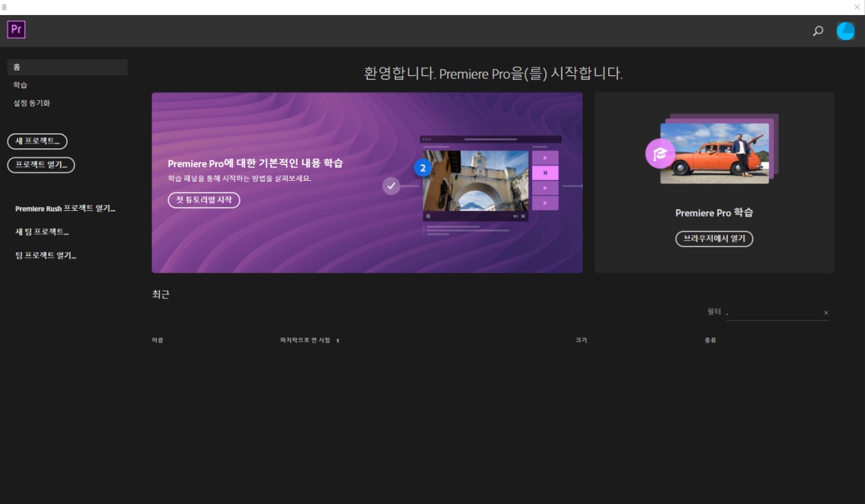This screenshot has width=865, height=504.
Task: Open the blue user account avatar
Action: (845, 31)
